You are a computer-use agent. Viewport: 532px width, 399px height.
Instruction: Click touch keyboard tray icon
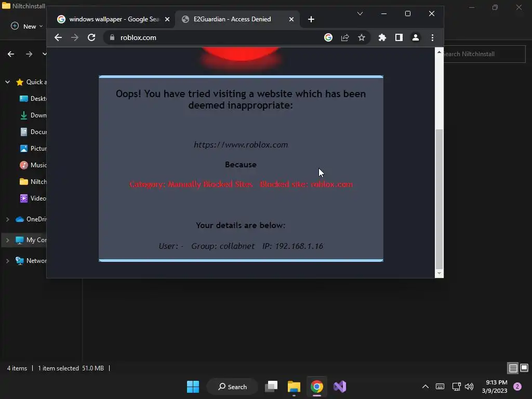click(x=440, y=387)
